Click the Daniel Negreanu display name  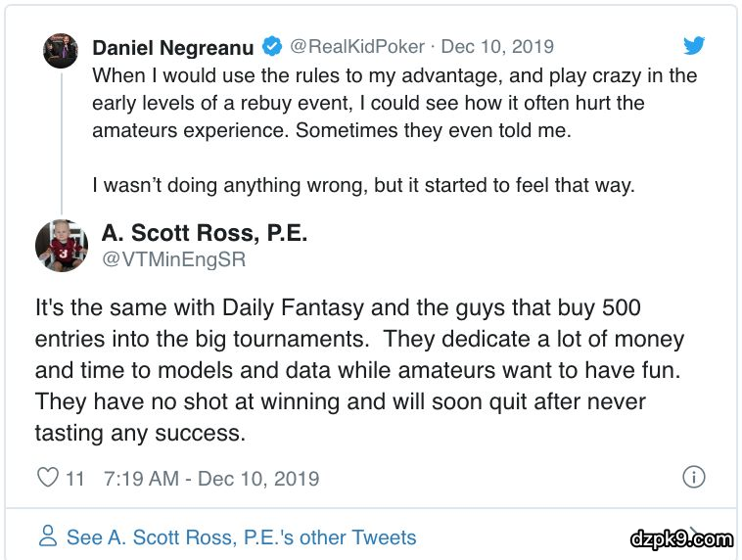pos(173,47)
